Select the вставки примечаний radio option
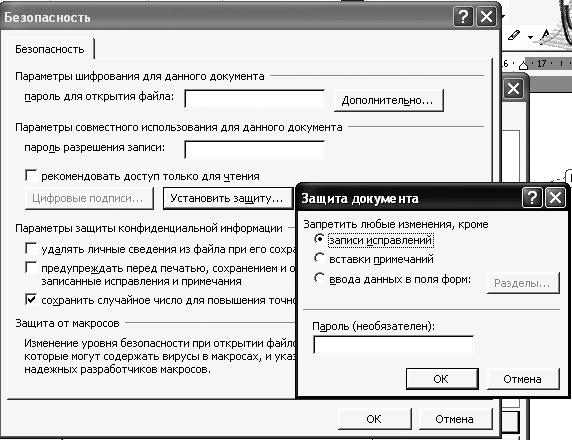 [x=319, y=258]
